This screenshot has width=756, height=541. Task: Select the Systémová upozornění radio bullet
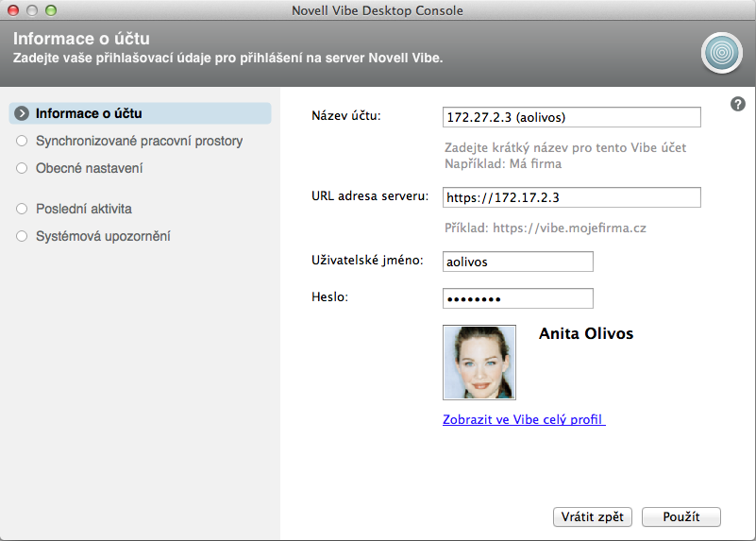(x=22, y=236)
